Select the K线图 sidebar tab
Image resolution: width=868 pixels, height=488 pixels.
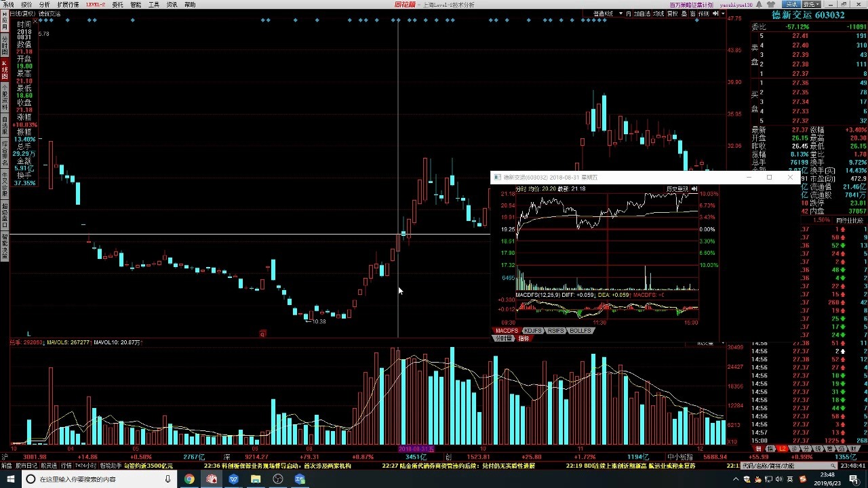coord(4,70)
